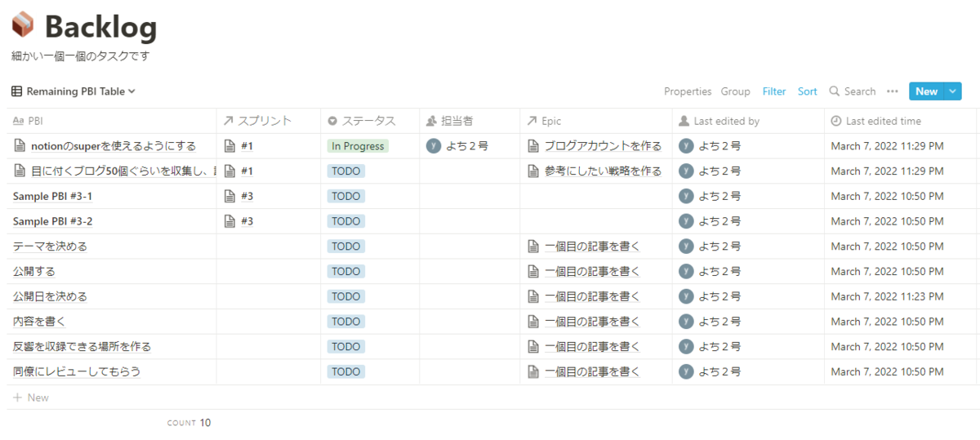Open the Properties menu
This screenshot has height=440, width=980.
[688, 91]
